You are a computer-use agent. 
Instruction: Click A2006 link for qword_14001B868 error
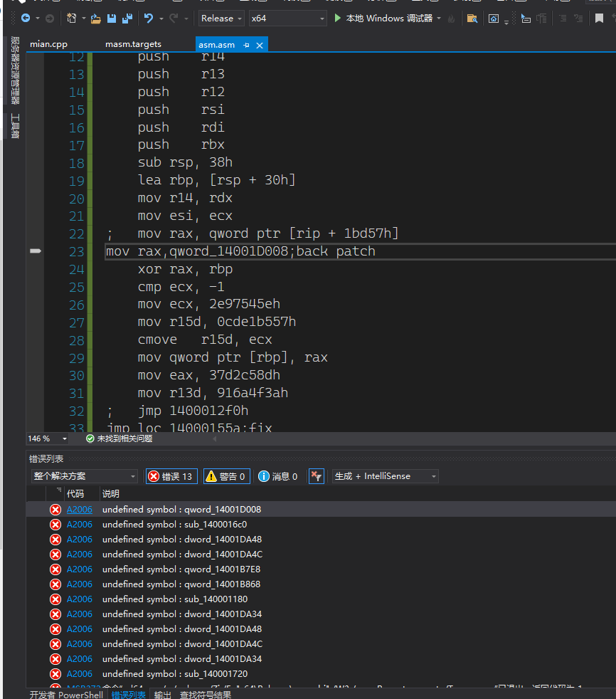(79, 584)
